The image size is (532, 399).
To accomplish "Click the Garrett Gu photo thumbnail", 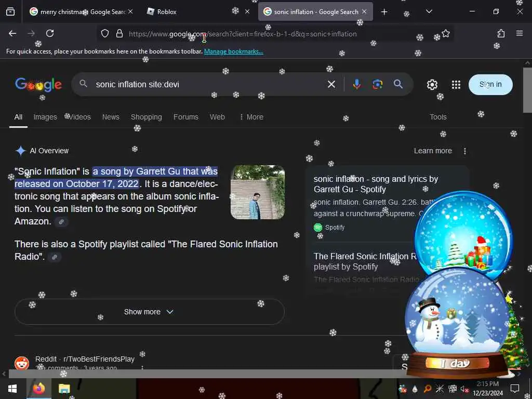I will click(x=258, y=192).
